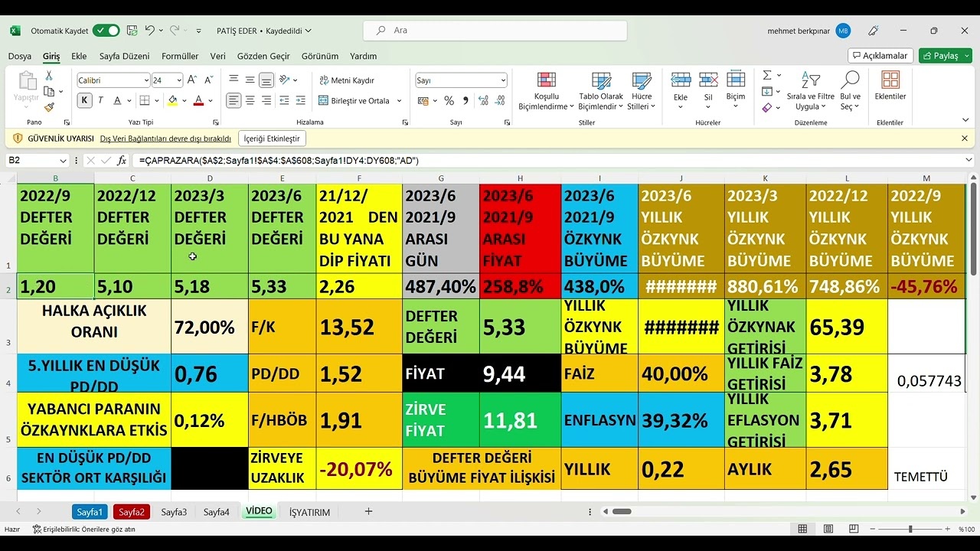
Task: Insert function with the fx icon
Action: [x=122, y=161]
